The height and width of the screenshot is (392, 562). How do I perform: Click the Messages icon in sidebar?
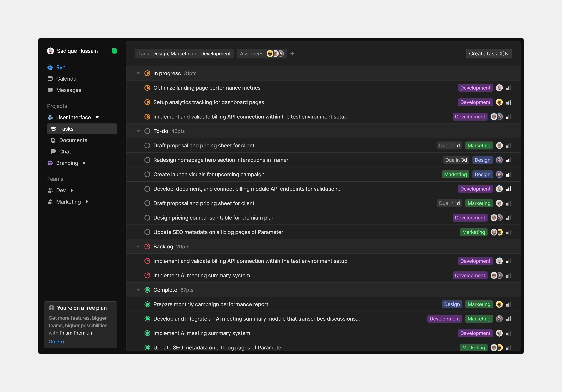(50, 90)
